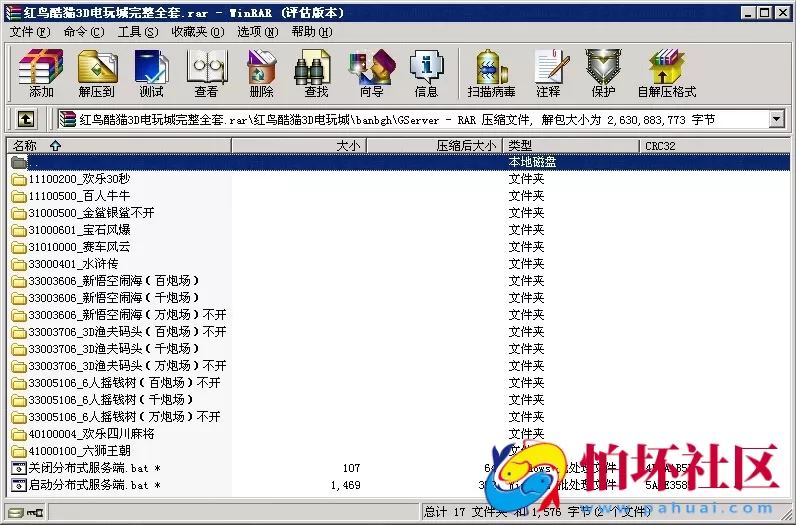
Task: Click the size value 1,469
Action: [x=346, y=485]
